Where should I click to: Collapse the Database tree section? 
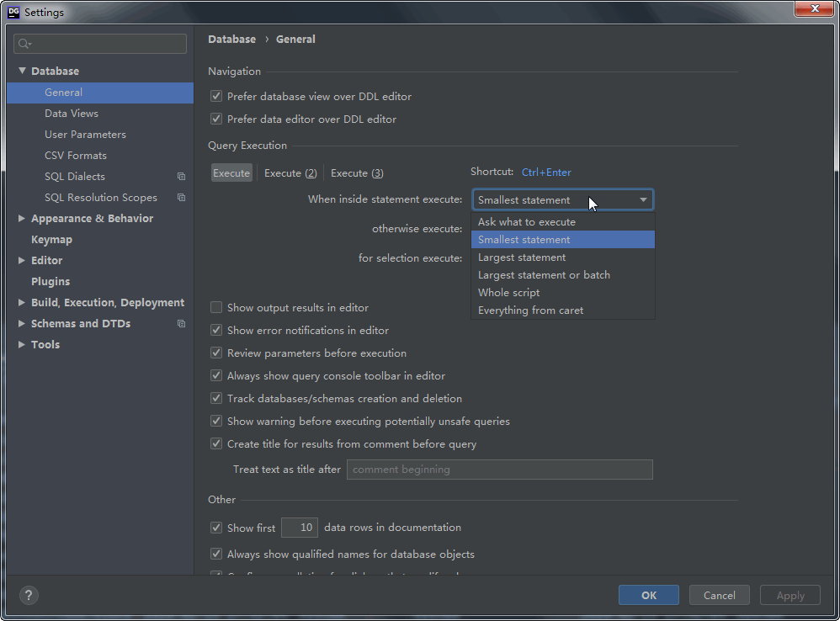(23, 72)
